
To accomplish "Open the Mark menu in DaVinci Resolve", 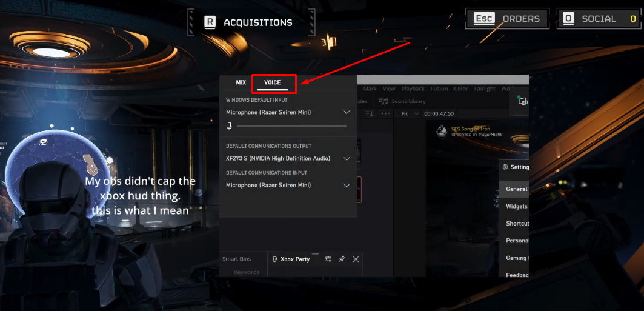I will [370, 89].
